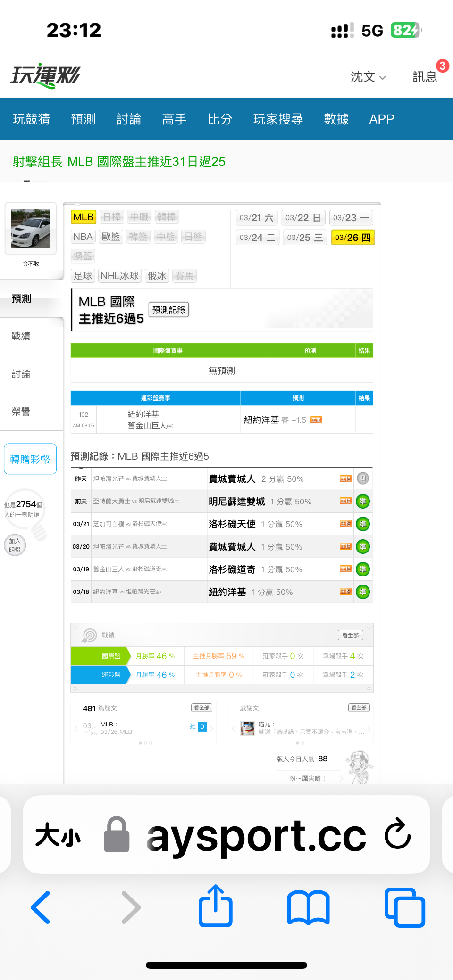Select the NBA league filter
The height and width of the screenshot is (980, 453).
coord(83,237)
